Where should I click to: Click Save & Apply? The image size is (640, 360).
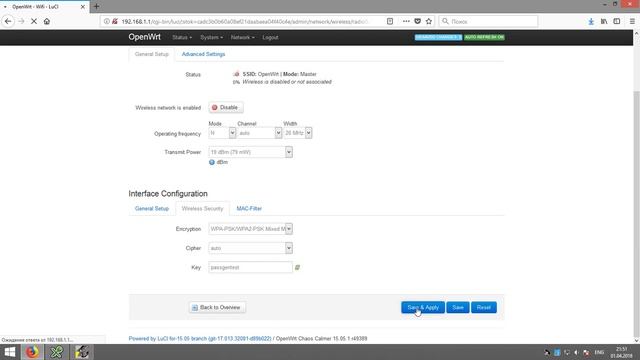[x=423, y=307]
